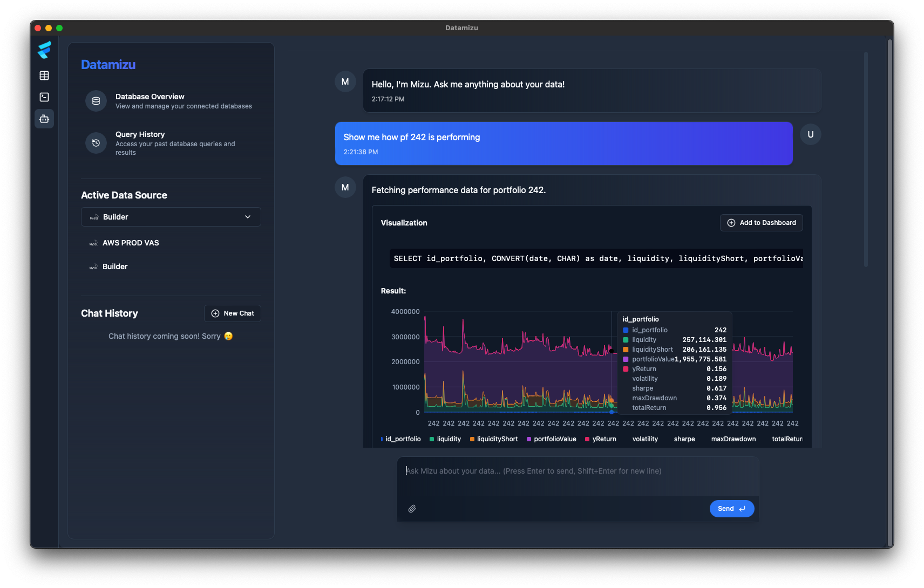Click the user avatar U icon
This screenshot has width=924, height=588.
pos(810,134)
